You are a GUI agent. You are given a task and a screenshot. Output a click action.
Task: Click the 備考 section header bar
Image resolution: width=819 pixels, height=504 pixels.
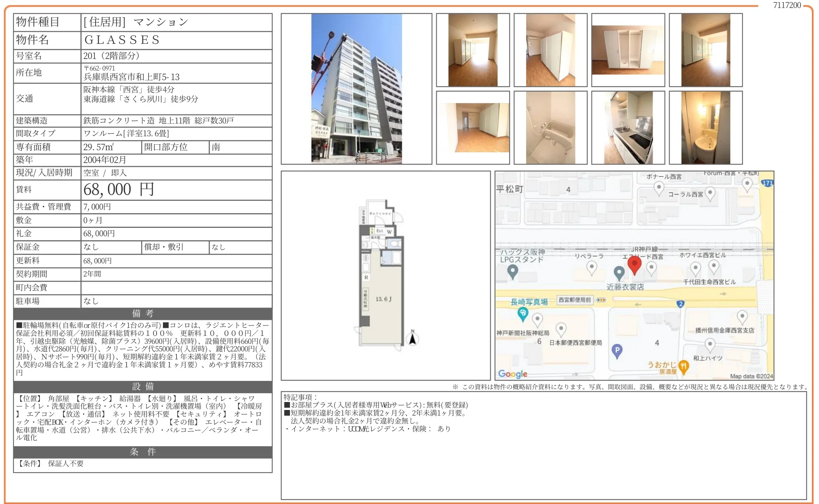coord(143,314)
